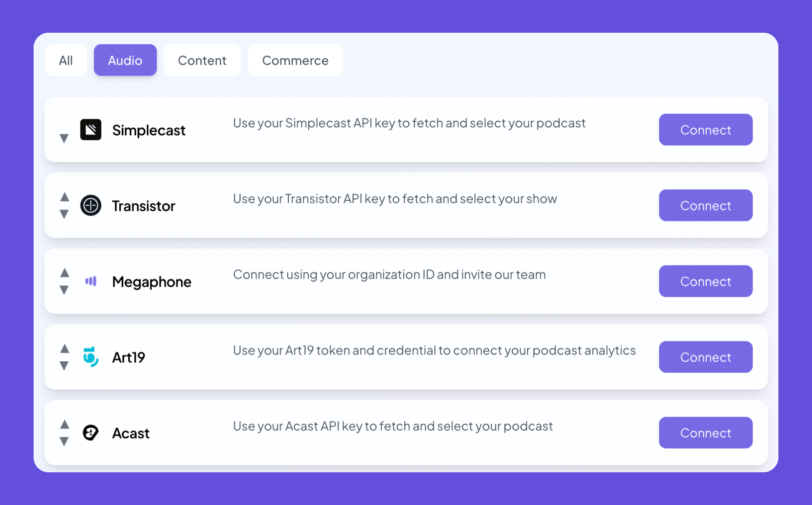Image resolution: width=812 pixels, height=505 pixels.
Task: Move Transistor up with arrow
Action: point(65,197)
